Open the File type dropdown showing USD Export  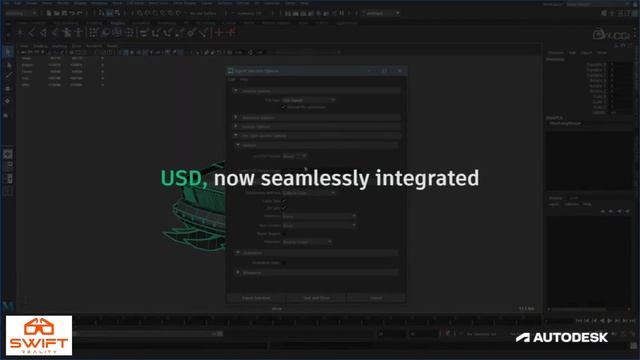[x=309, y=100]
